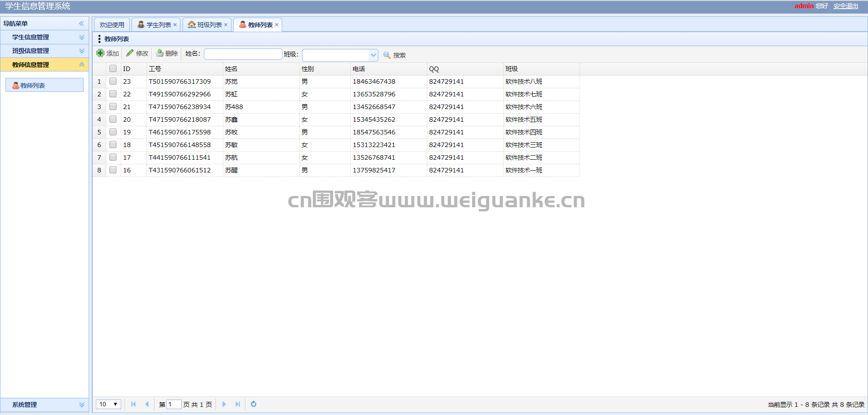868x415 pixels.
Task: Expand the 系统管理 accordion panel
Action: tap(44, 405)
